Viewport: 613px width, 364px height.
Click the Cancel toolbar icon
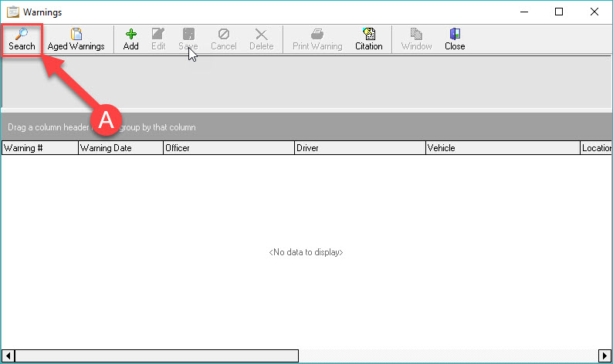click(x=223, y=34)
